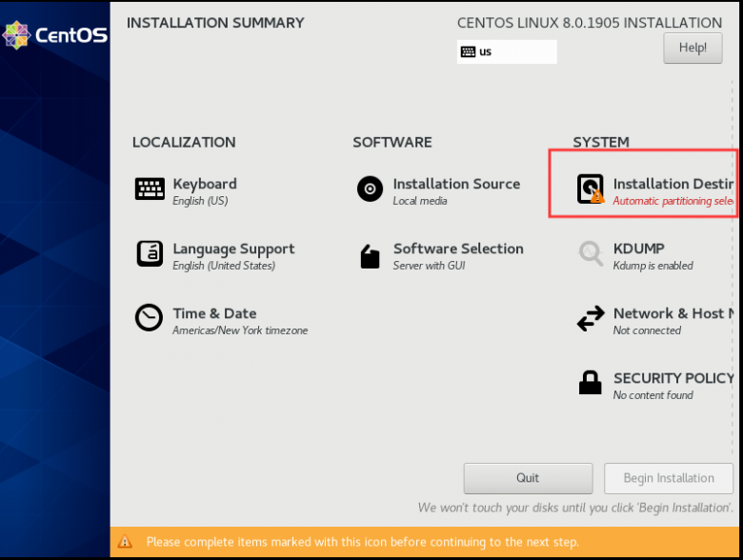
Task: Click the Keyboard layout icon under Localization
Action: pos(150,189)
